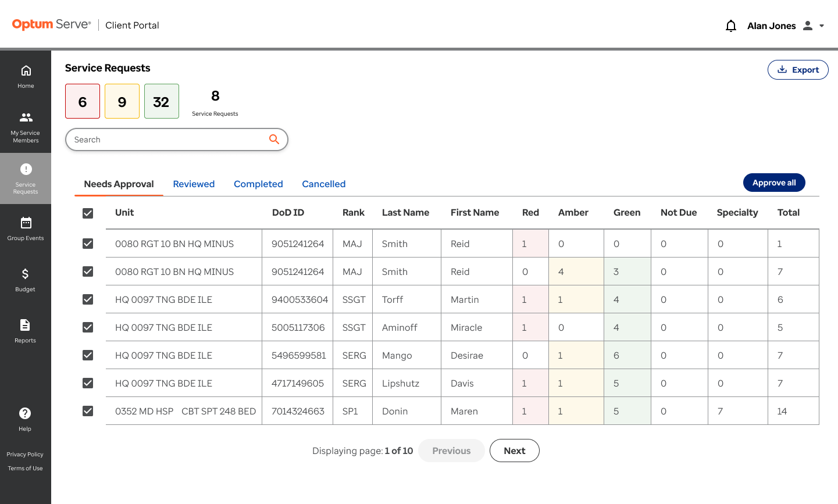Go to My Service Members icon
Viewport: 838px width, 504px height.
pyautogui.click(x=26, y=117)
